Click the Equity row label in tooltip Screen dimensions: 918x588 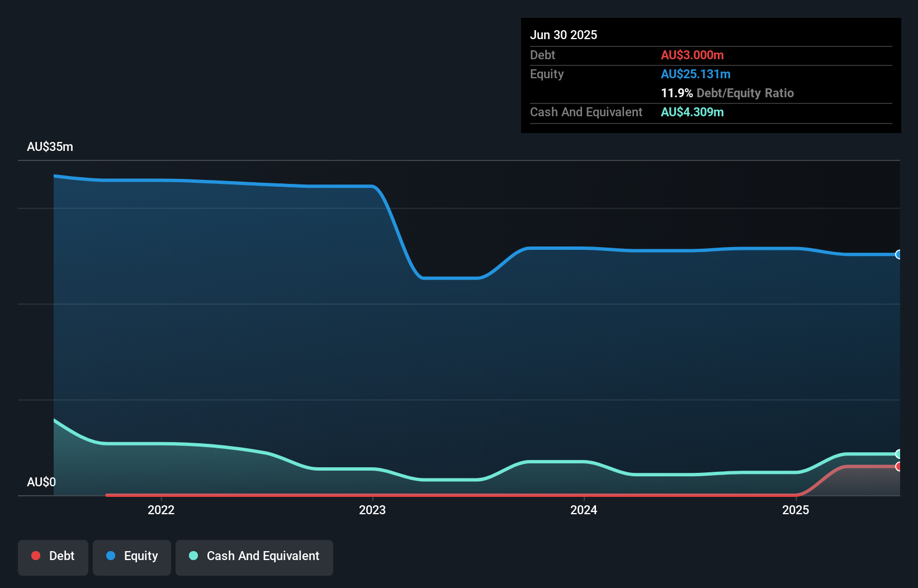coord(547,74)
